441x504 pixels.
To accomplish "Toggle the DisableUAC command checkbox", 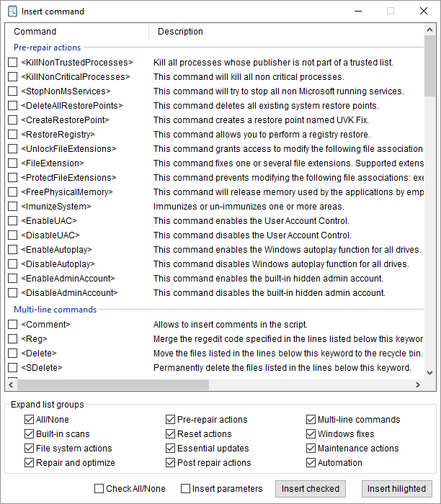I will pos(13,235).
